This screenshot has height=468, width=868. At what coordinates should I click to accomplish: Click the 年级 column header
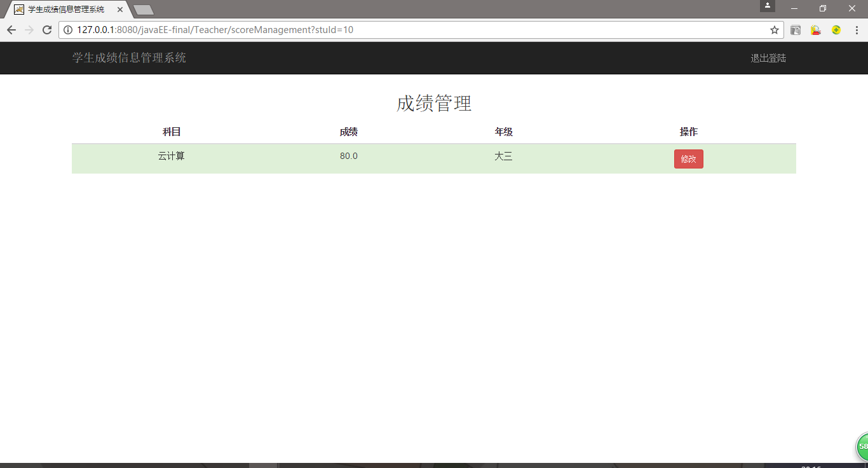pos(504,132)
